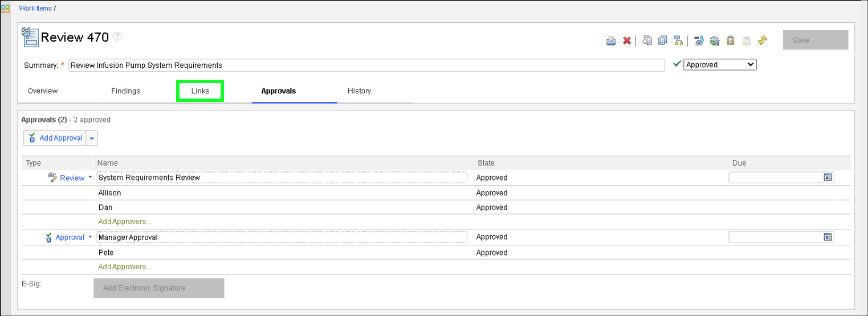
Task: Click Add Approvers under System Requirements Review
Action: (125, 221)
